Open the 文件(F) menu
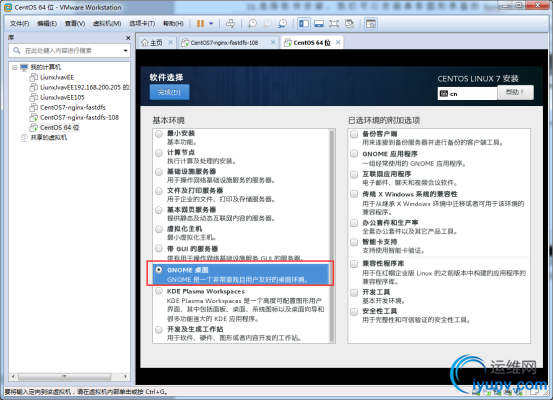The height and width of the screenshot is (401, 553). 19,24
